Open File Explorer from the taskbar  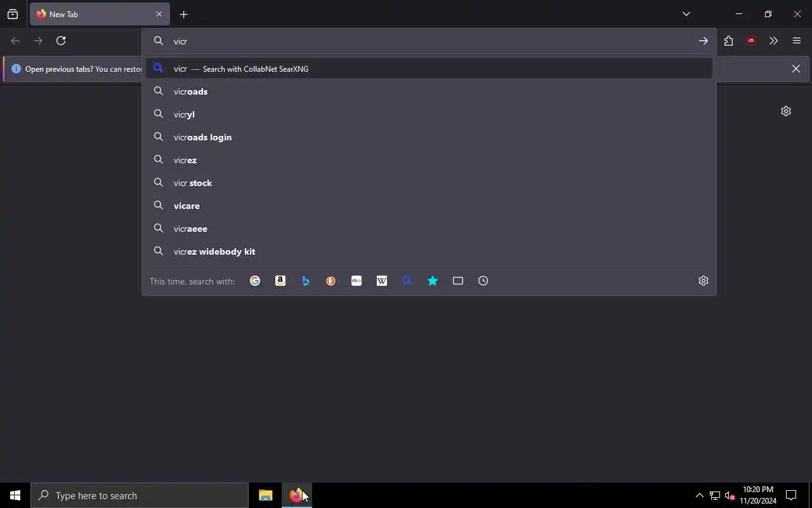point(265,495)
